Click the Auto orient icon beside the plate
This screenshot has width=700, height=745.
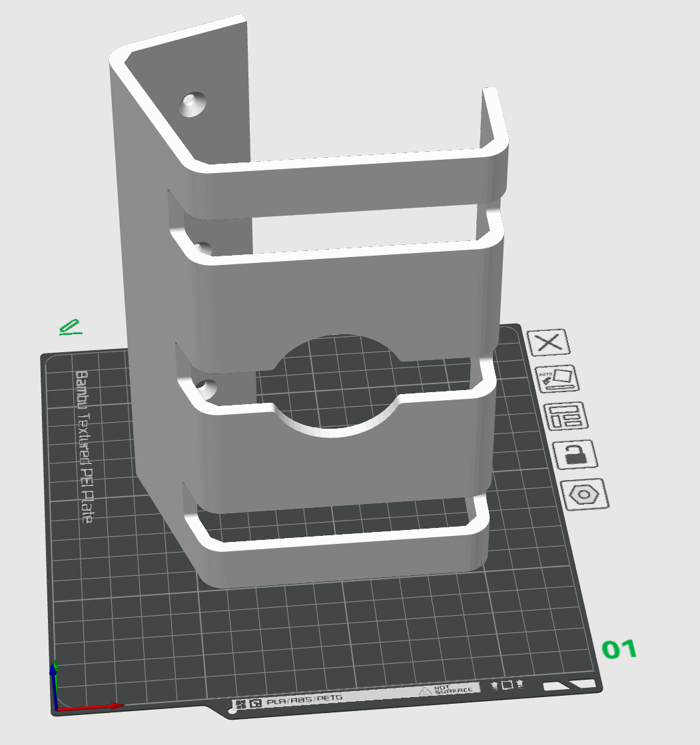pos(557,379)
